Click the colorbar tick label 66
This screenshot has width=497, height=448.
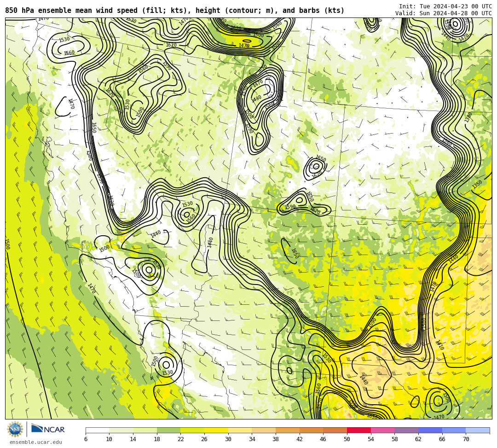442,439
